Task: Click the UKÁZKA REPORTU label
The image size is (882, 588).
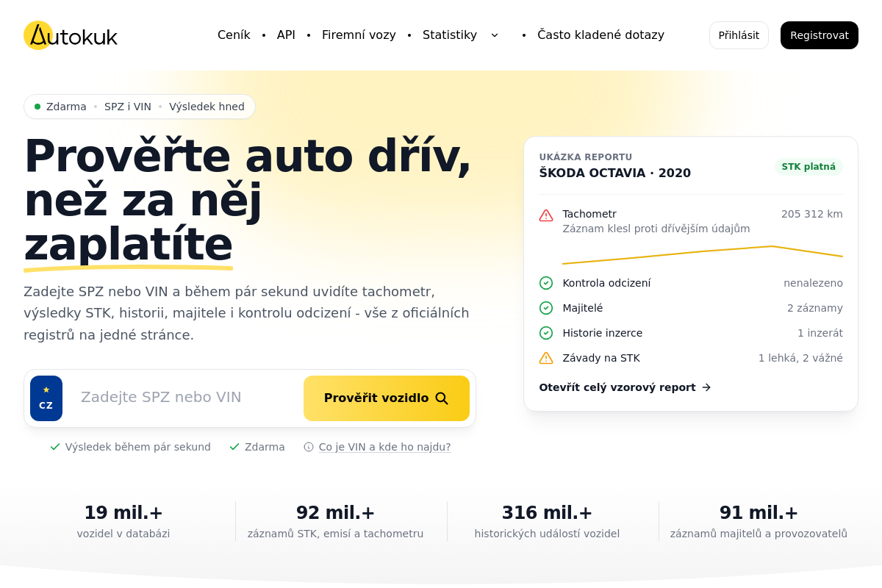Action: [586, 157]
